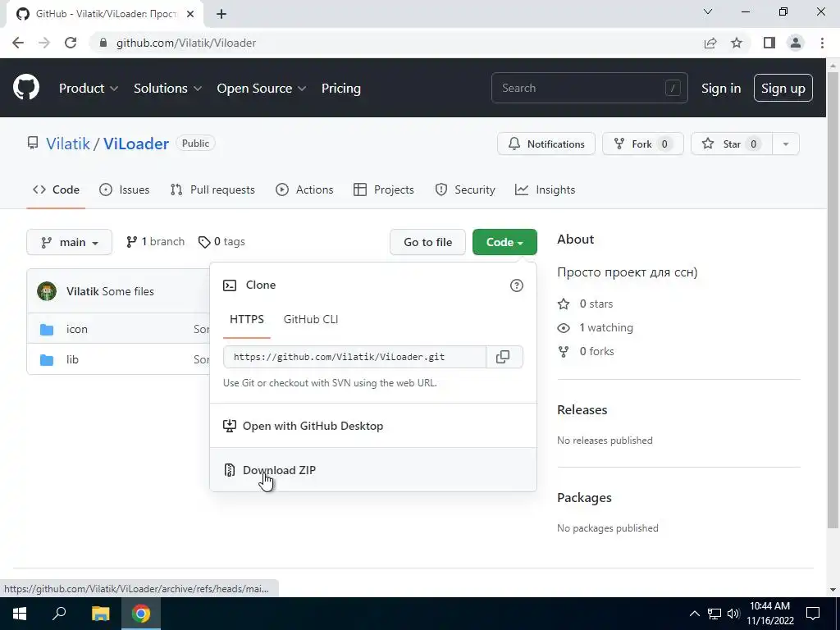The image size is (840, 630).
Task: Open the ViLoader repository name link
Action: [136, 144]
